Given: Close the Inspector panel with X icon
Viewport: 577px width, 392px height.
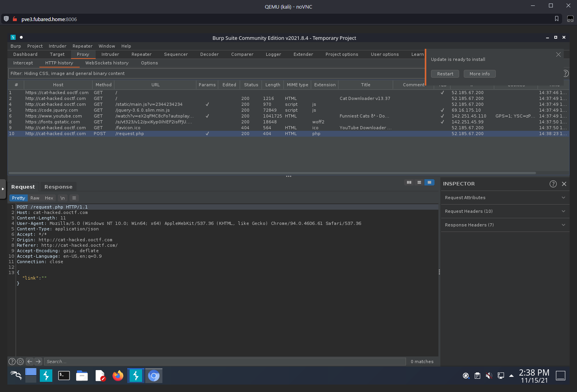Looking at the screenshot, I should click(x=564, y=184).
